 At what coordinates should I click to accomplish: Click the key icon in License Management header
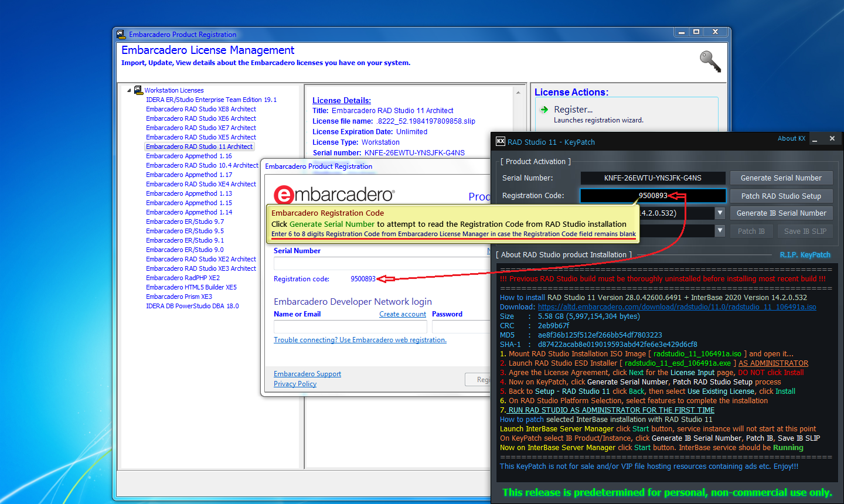(710, 61)
